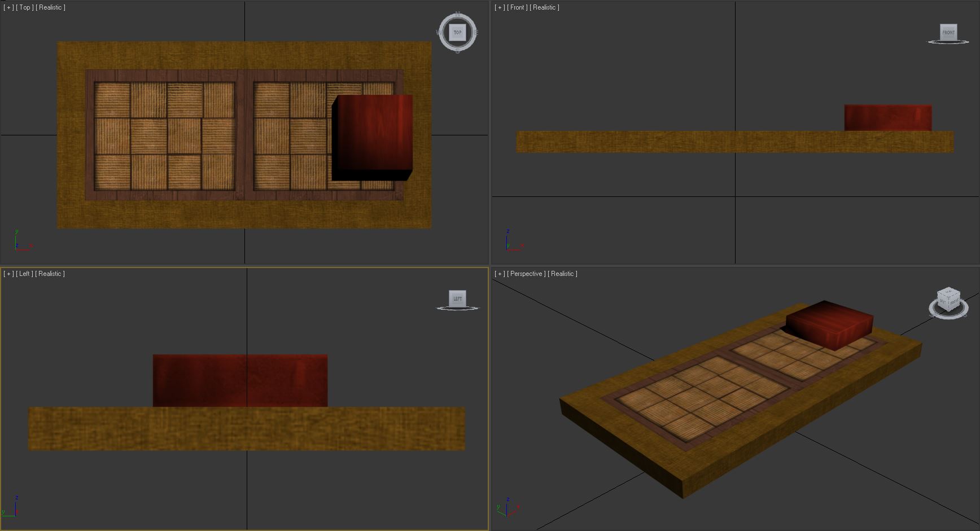Image resolution: width=980 pixels, height=531 pixels.
Task: Open the Perspective view label menu
Action: [527, 274]
